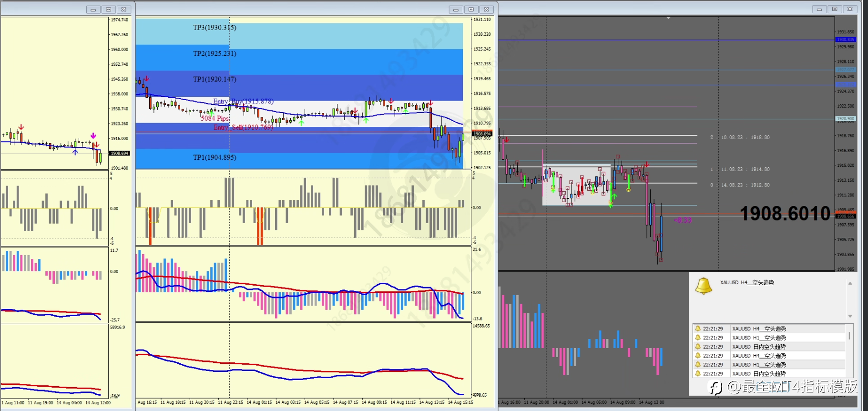
Task: Click blue 1930.835 price tag on dark chart
Action: pos(846,40)
